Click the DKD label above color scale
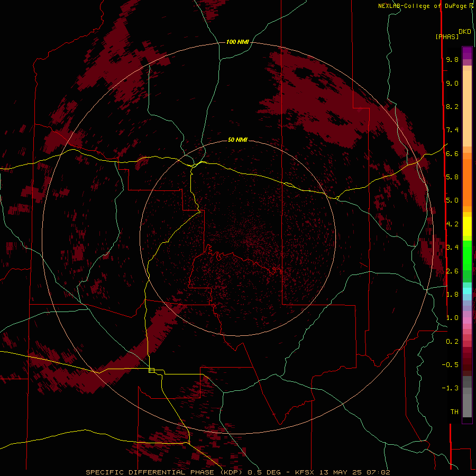The height and width of the screenshot is (476, 476). pyautogui.click(x=465, y=32)
